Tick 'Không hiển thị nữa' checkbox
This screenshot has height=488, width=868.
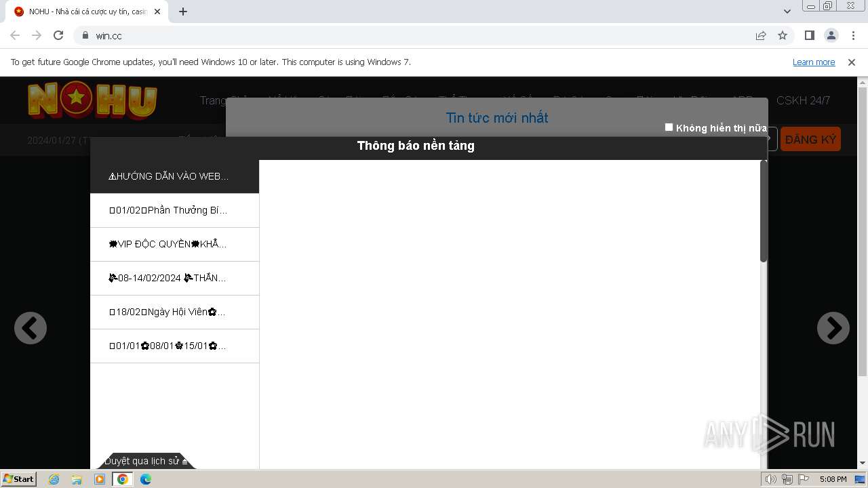click(669, 127)
